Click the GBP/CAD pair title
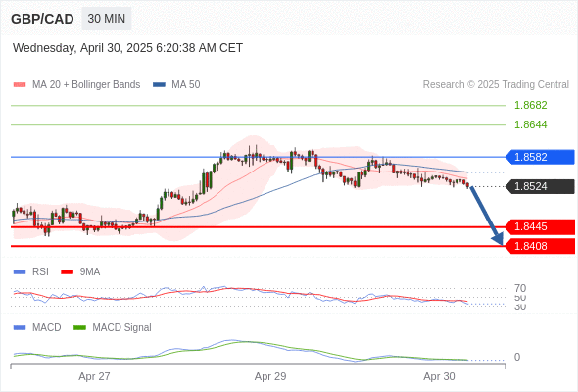578x392 pixels. pyautogui.click(x=42, y=19)
